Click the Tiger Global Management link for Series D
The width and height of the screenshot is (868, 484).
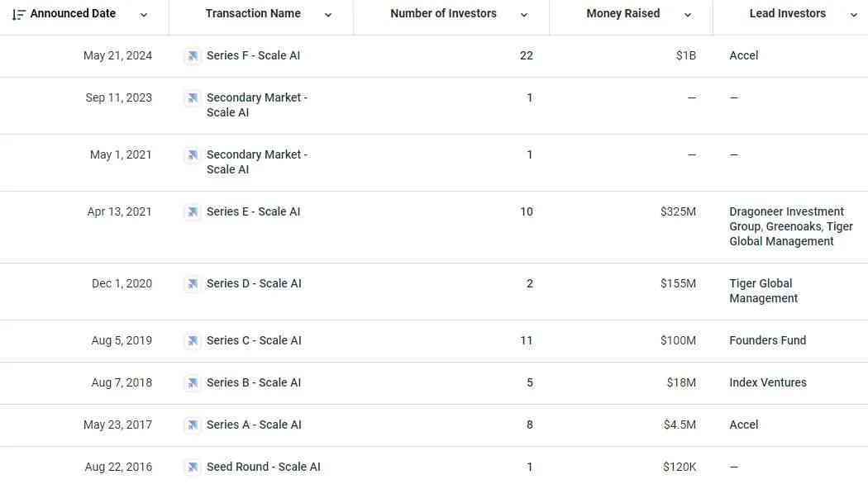tap(763, 291)
